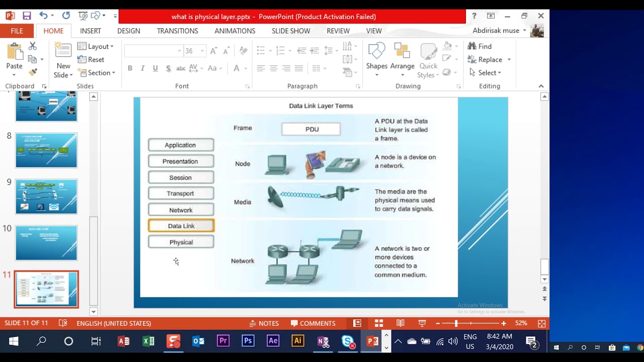This screenshot has width=644, height=362.
Task: Start Slide Show icon in status bar
Action: click(422, 323)
